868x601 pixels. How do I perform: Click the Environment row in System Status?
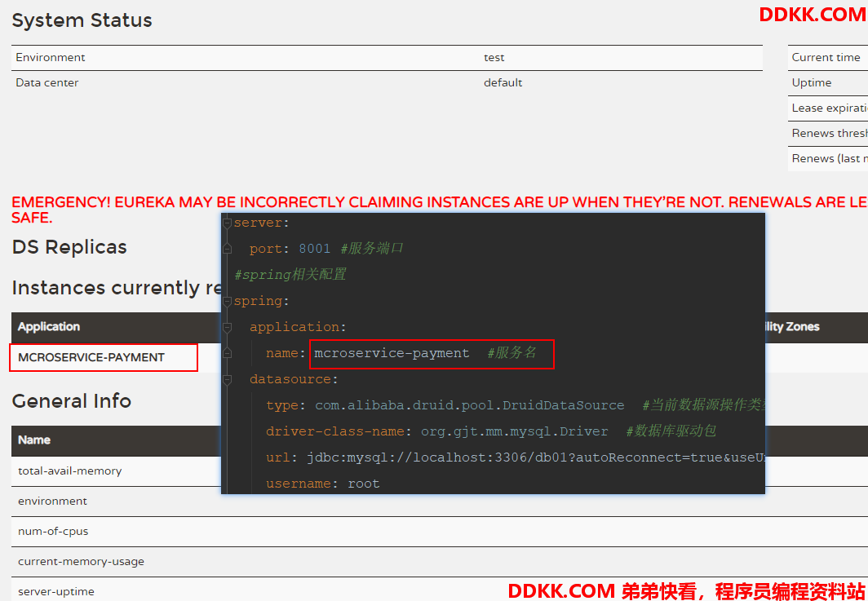click(51, 57)
